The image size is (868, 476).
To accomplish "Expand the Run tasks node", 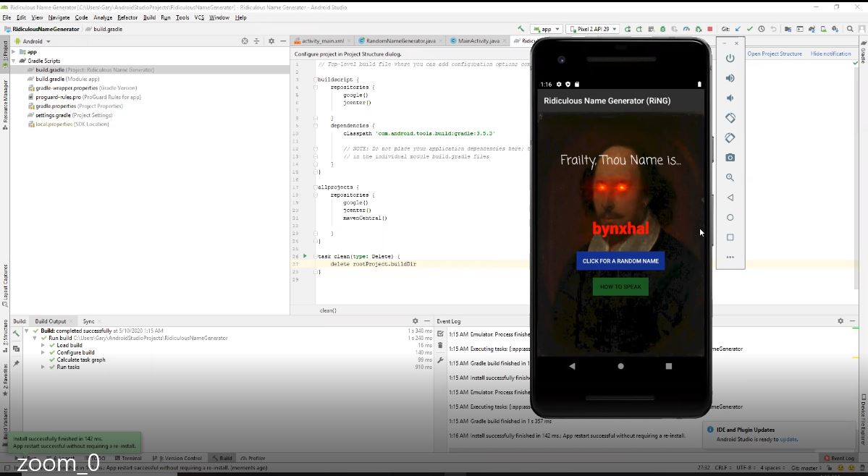I will [43, 367].
